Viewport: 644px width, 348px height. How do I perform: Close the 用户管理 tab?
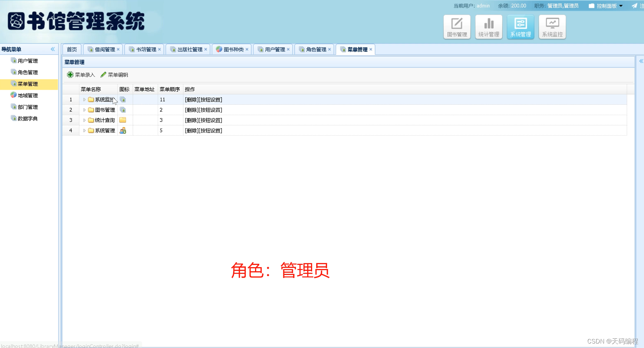coord(288,49)
